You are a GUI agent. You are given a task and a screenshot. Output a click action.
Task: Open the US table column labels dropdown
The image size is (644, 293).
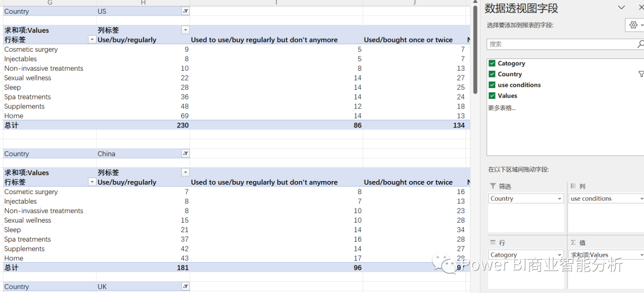tap(185, 30)
